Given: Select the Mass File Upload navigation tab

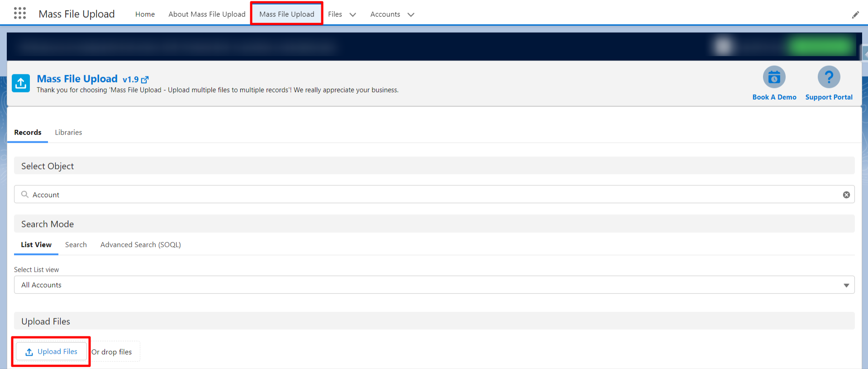Looking at the screenshot, I should [286, 14].
